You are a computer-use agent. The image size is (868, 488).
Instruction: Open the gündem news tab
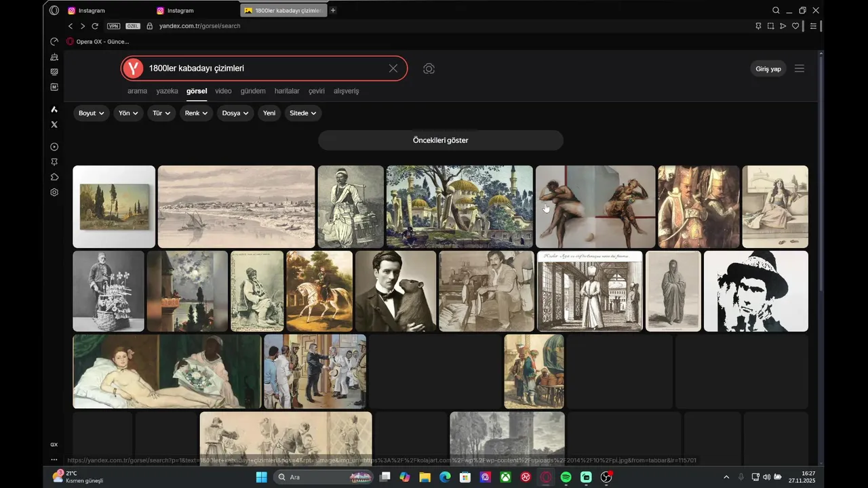(x=253, y=91)
